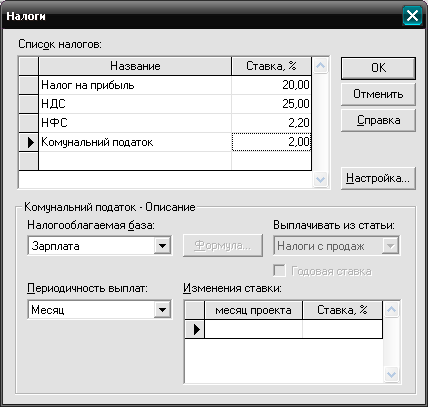The width and height of the screenshot is (428, 407).
Task: Click the Отменить button
Action: pyautogui.click(x=378, y=94)
